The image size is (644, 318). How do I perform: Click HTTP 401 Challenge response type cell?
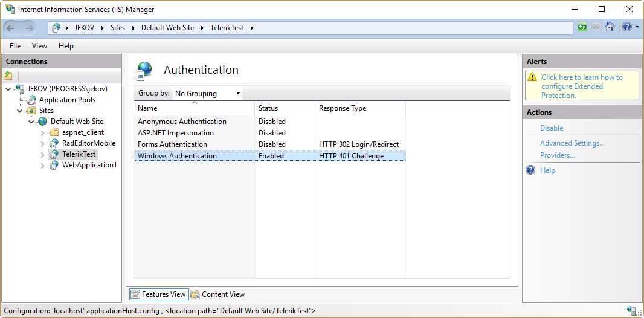click(x=351, y=156)
